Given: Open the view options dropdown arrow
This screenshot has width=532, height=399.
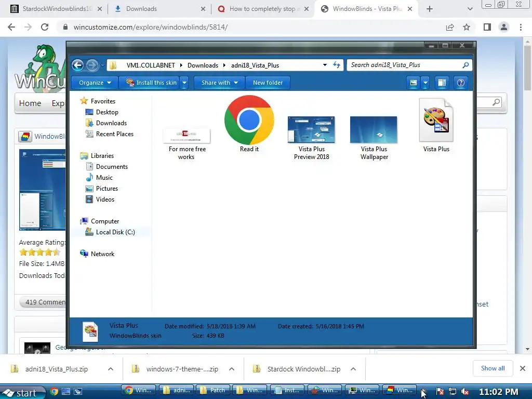Looking at the screenshot, I should pos(425,83).
